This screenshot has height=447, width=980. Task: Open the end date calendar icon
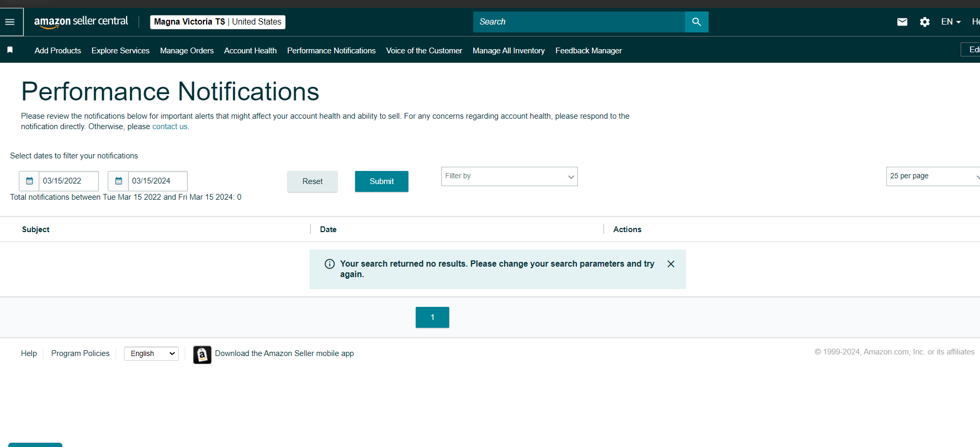(119, 181)
